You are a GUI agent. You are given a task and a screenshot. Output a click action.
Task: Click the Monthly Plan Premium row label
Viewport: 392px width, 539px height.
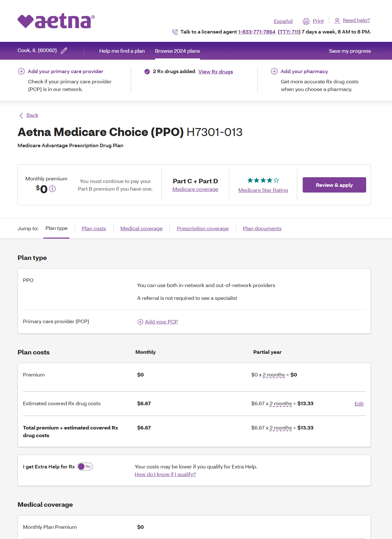coord(50,527)
